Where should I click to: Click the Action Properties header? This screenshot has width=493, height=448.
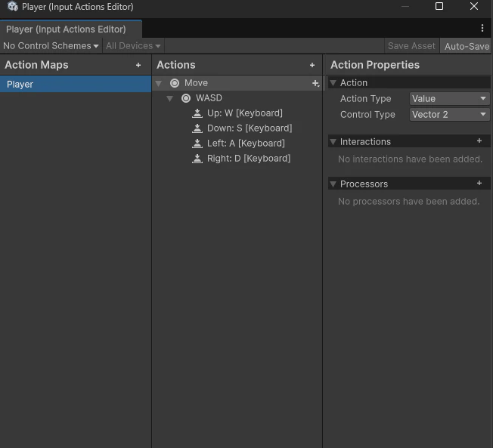(x=375, y=65)
